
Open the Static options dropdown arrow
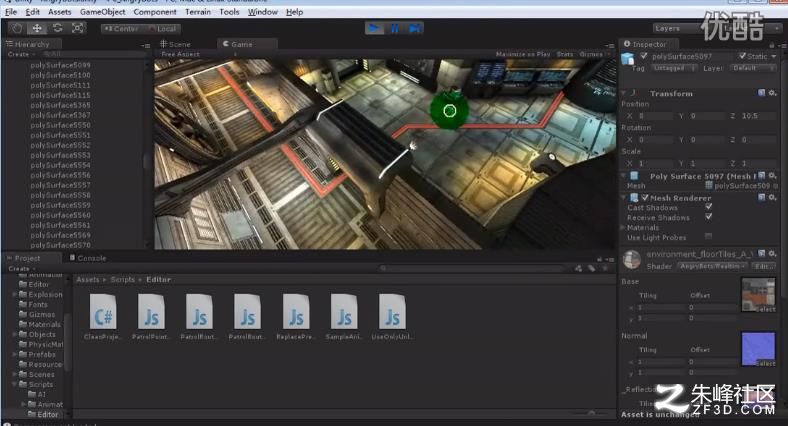(x=773, y=56)
